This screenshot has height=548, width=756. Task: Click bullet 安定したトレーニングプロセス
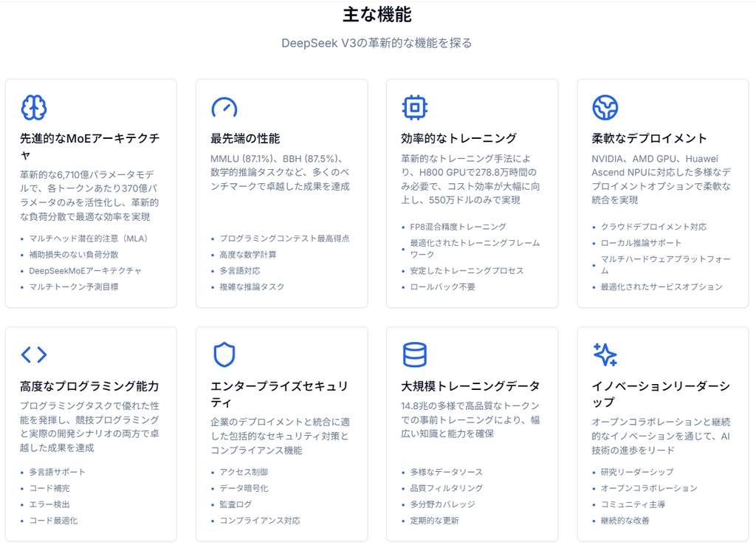(467, 270)
